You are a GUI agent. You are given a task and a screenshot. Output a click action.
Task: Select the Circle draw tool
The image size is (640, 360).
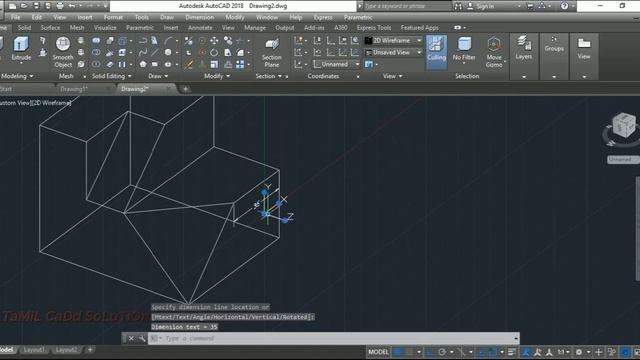coord(168,52)
